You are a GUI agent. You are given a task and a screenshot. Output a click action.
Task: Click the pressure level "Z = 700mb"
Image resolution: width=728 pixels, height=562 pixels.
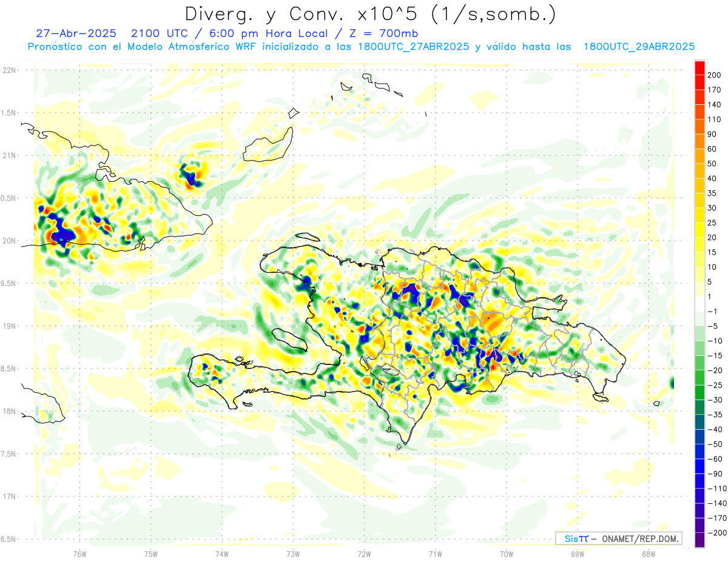coord(383,33)
